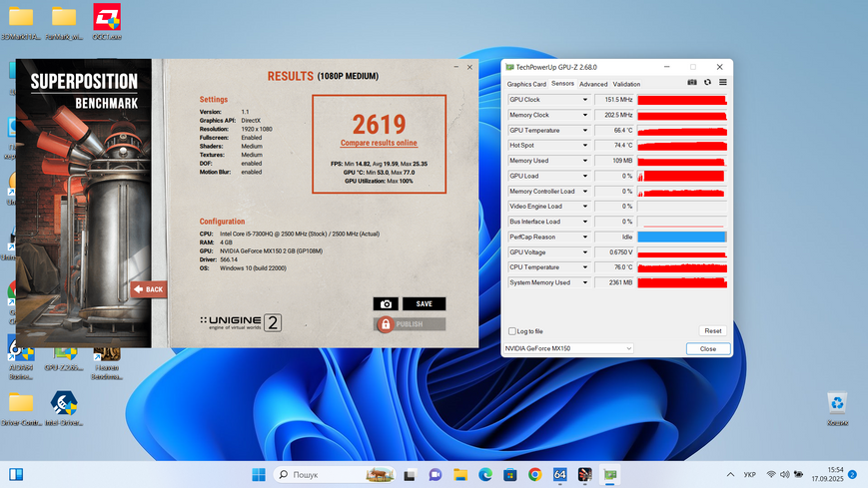
Task: Expand the Video Engine Load dropdown
Action: tap(585, 207)
